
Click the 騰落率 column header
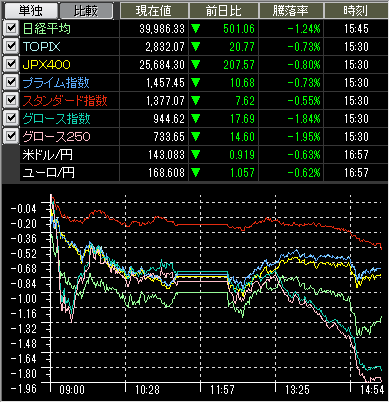tap(291, 11)
